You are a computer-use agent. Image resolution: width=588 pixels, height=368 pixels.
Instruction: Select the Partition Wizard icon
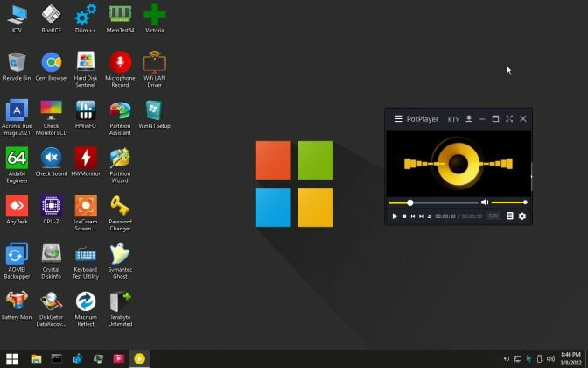120,166
